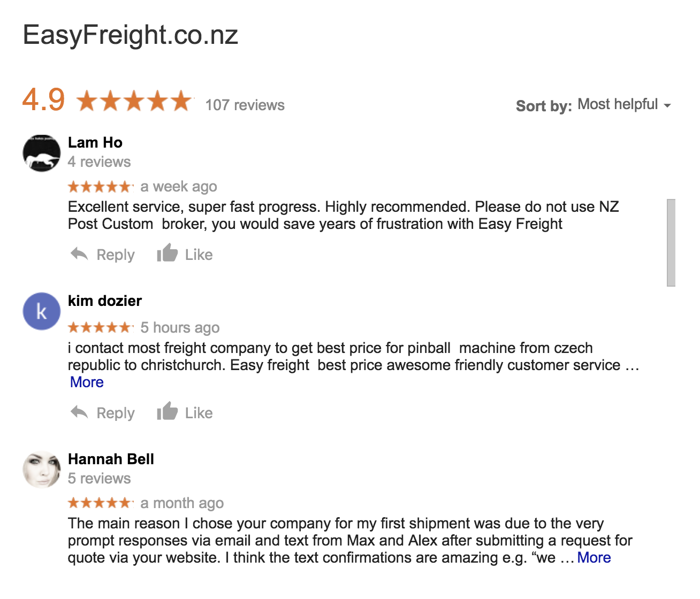Open Lam Ho's profile avatar
The width and height of the screenshot is (700, 599).
pos(42,153)
